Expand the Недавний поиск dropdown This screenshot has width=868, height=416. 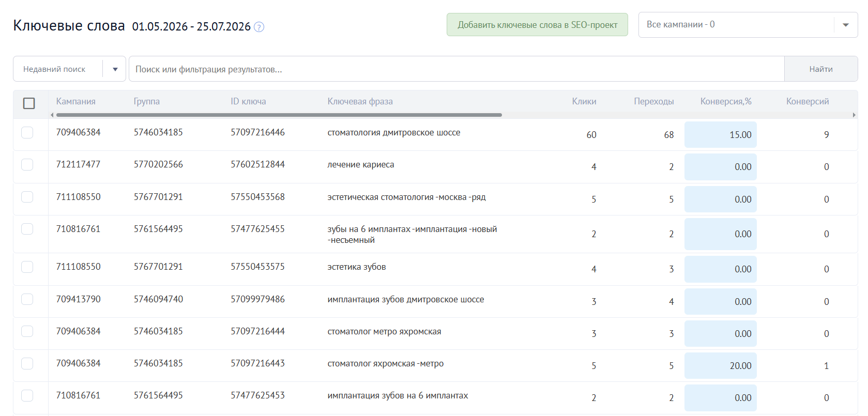click(69, 69)
